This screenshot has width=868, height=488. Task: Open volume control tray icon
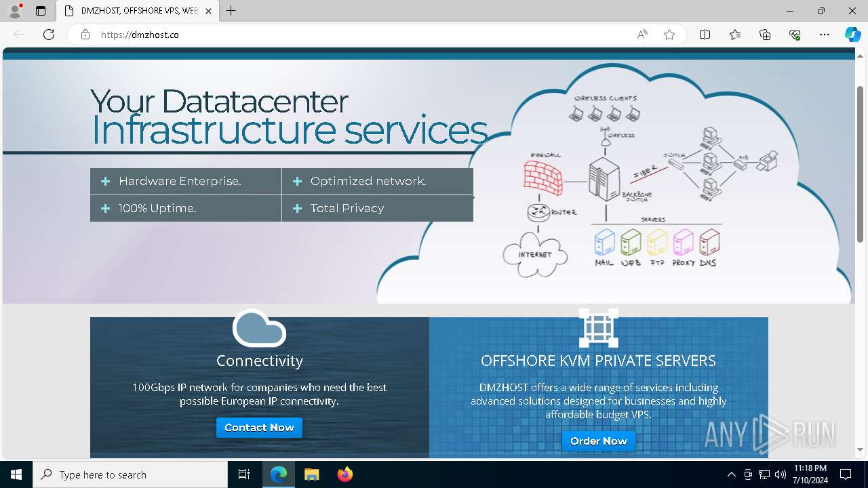click(781, 474)
